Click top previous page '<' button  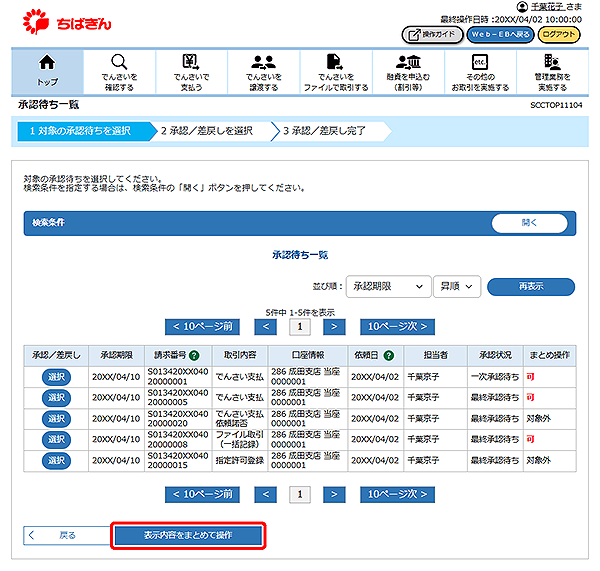coord(266,327)
